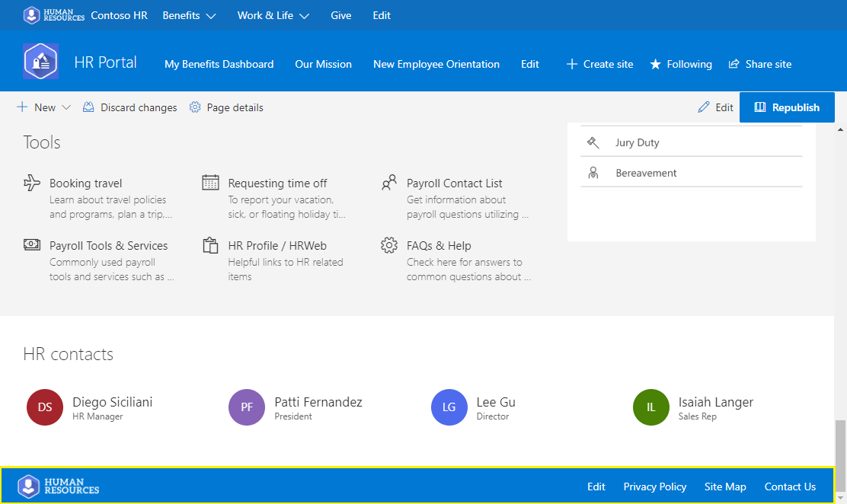Image resolution: width=847 pixels, height=504 pixels.
Task: Click the Payroll Tools & Services icon
Action: (30, 244)
